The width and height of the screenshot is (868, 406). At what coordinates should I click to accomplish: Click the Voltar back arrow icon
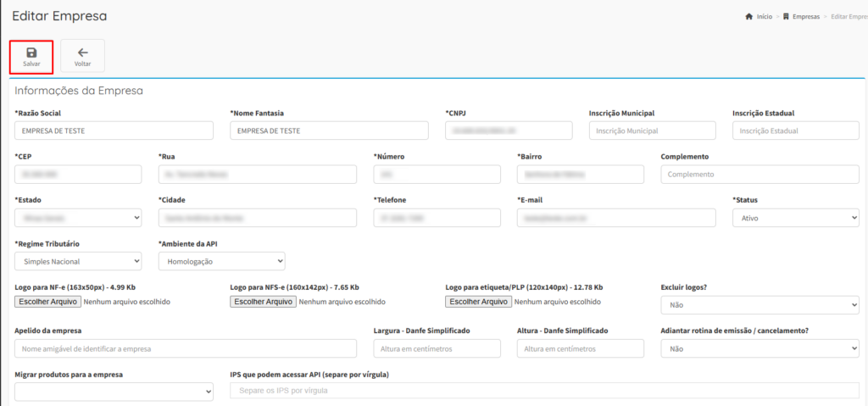point(82,52)
